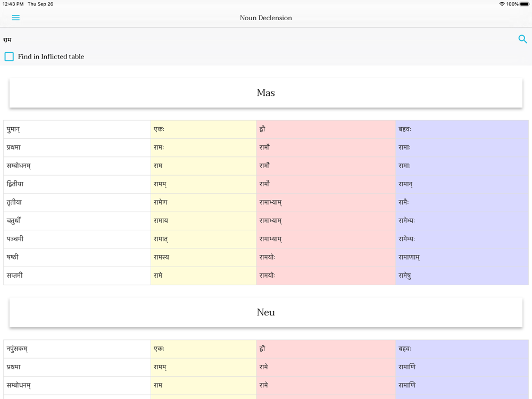
Task: Click रामयोः in the सप्तमी row
Action: coord(326,276)
